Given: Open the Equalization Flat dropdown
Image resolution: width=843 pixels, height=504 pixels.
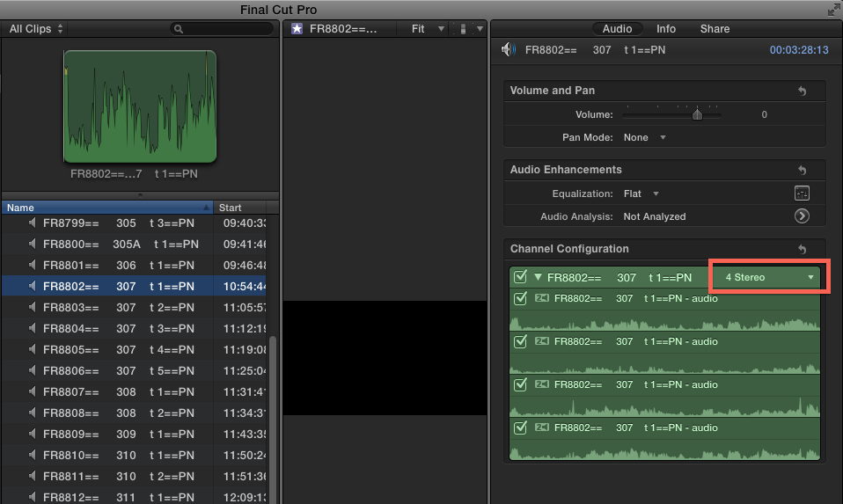Looking at the screenshot, I should click(641, 194).
